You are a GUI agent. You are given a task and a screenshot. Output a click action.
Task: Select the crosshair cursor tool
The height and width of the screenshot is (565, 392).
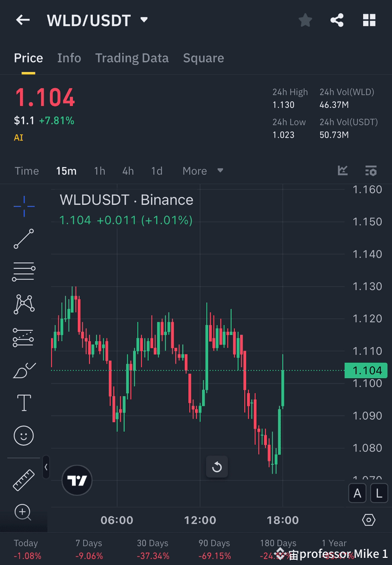[24, 206]
